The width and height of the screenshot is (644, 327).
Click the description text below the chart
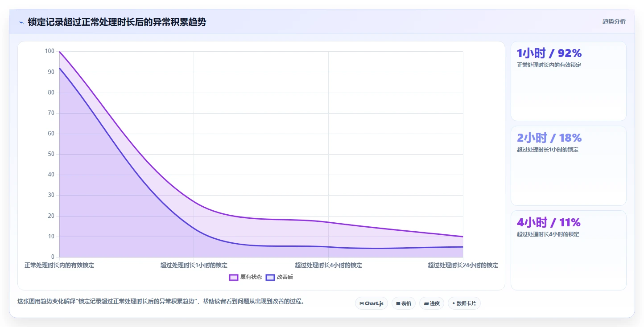tap(162, 301)
